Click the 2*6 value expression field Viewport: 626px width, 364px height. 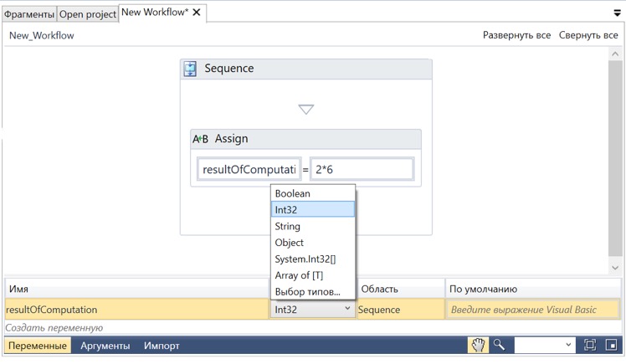click(362, 169)
